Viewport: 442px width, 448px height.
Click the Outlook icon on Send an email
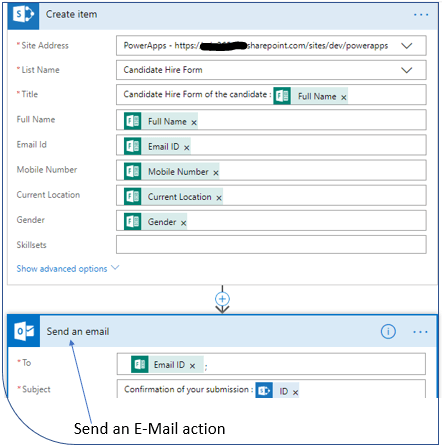pyautogui.click(x=24, y=331)
